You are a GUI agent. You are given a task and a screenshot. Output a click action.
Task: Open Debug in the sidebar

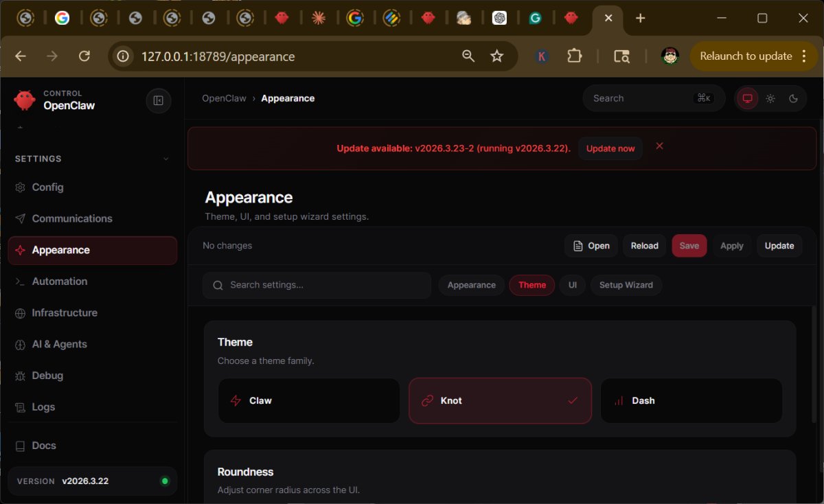pyautogui.click(x=92, y=376)
